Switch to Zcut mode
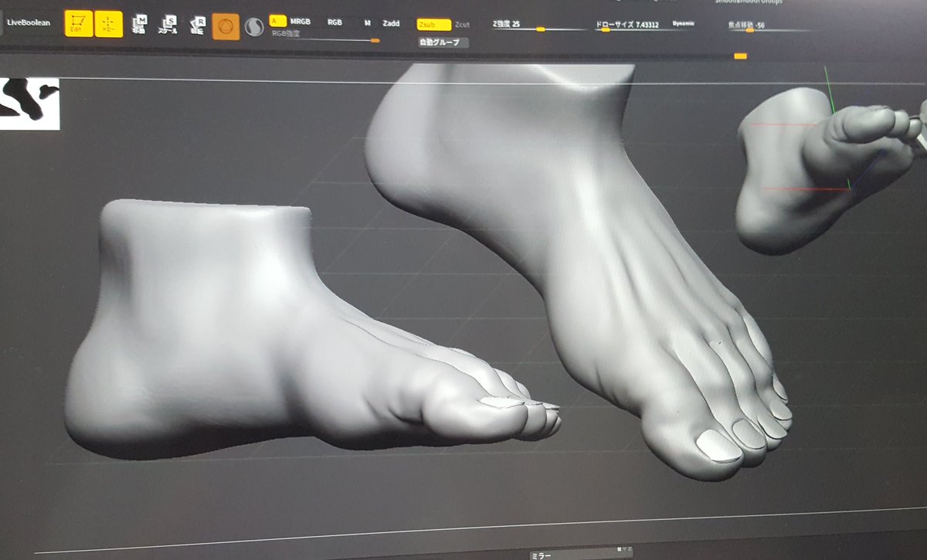The image size is (927, 560). 462,25
